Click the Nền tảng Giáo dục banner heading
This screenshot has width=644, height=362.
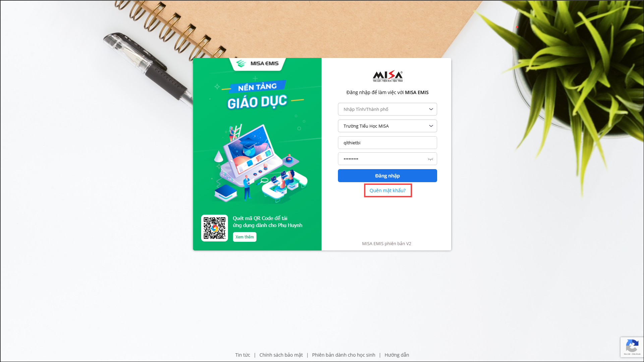pos(257,96)
